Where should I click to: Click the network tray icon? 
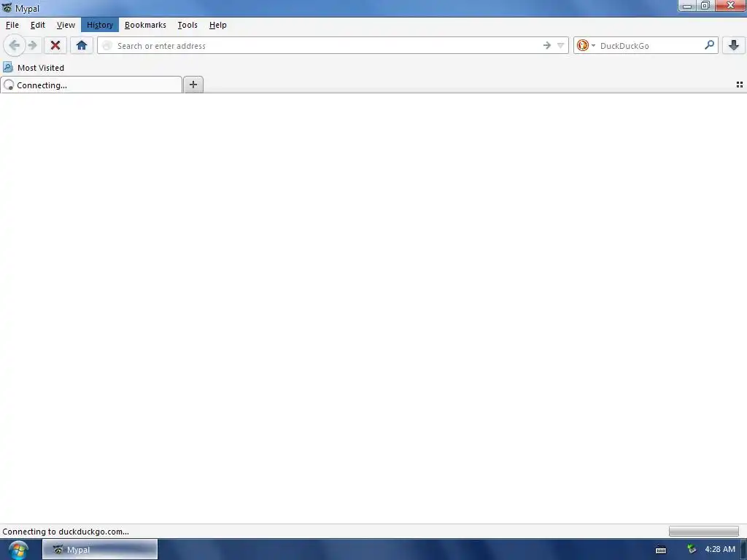[x=692, y=550]
